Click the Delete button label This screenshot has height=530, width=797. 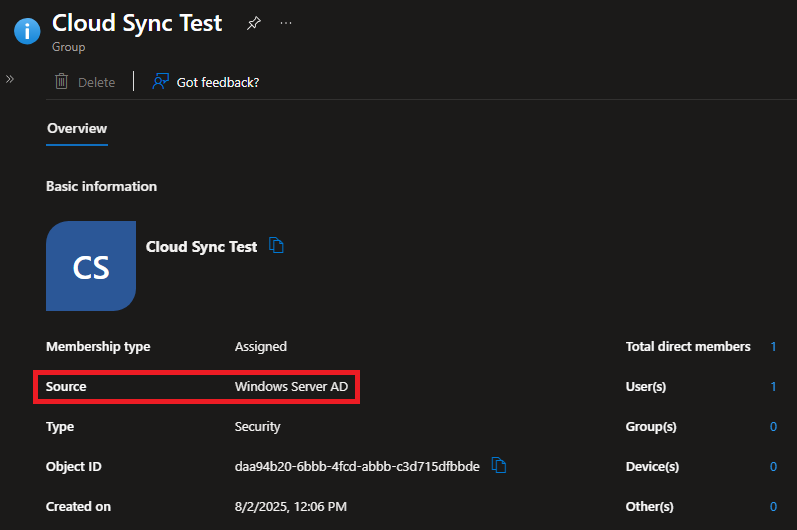pos(97,82)
